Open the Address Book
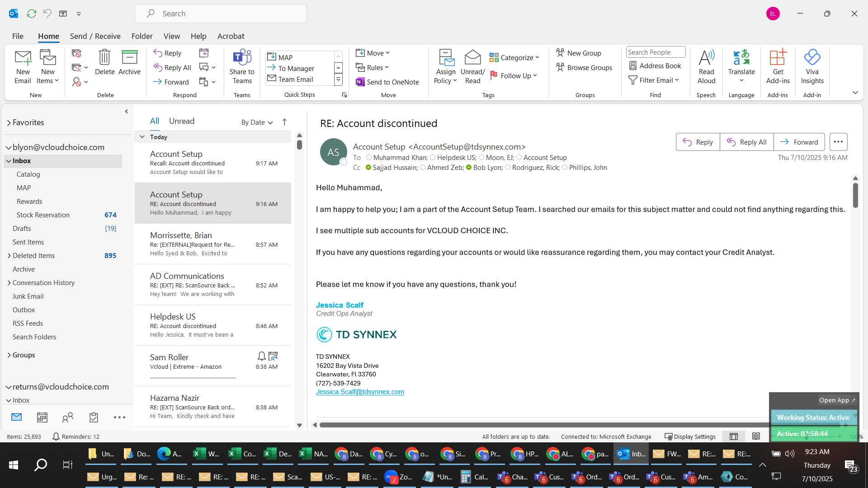Screen dimensions: 868x488 click(x=655, y=66)
